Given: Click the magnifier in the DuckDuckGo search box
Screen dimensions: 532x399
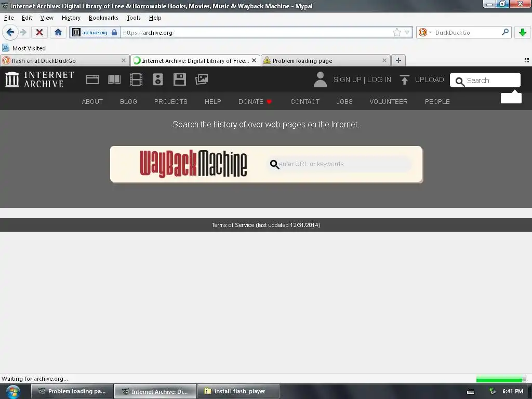Looking at the screenshot, I should pos(505,33).
